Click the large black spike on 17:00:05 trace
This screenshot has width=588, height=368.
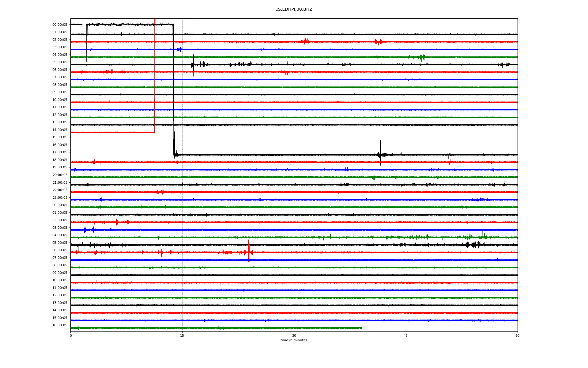[380, 153]
